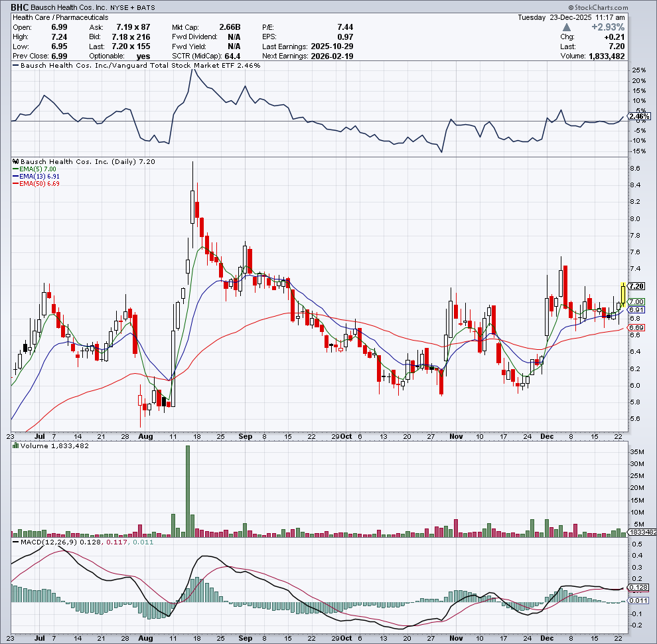
Task: Click the +2.93% percent change
Action: pyautogui.click(x=607, y=27)
